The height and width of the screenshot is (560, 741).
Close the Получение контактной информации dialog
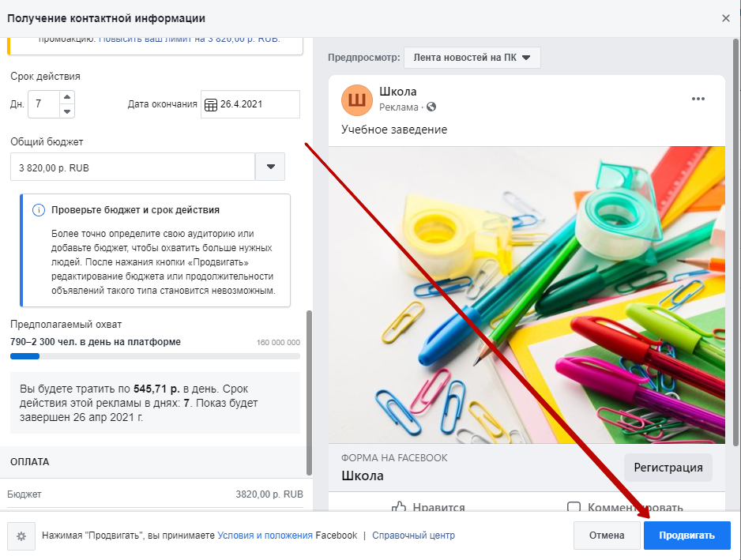click(x=726, y=18)
